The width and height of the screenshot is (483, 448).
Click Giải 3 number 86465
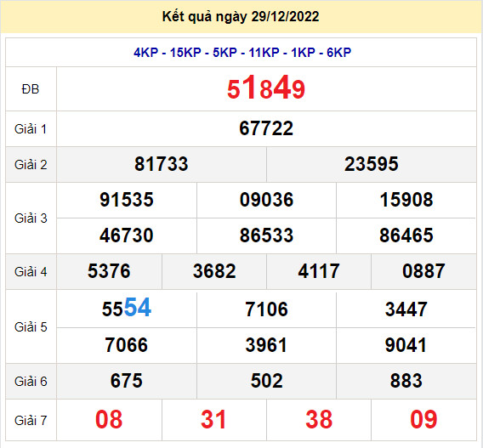tap(406, 235)
